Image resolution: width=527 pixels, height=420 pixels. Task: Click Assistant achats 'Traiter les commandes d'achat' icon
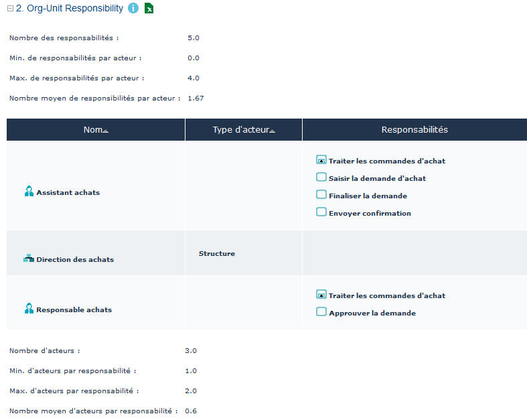(x=321, y=160)
